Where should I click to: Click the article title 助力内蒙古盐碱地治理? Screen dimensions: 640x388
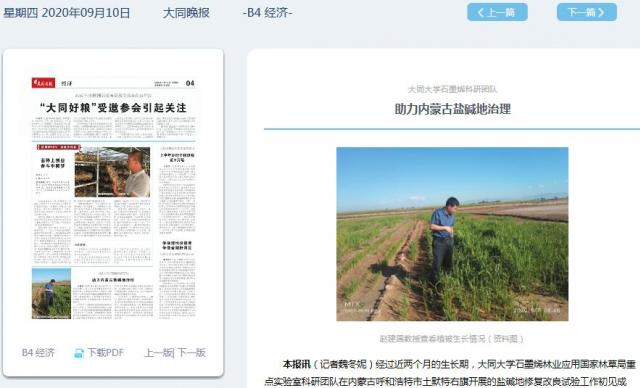click(452, 109)
